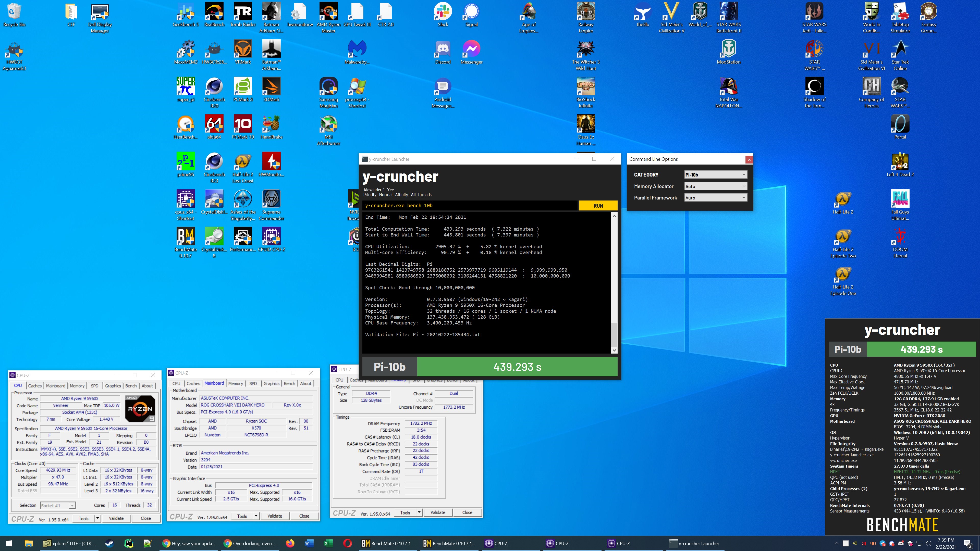Screen dimensions: 980x551
Task: Click Validate in first CPU-Z window
Action: pyautogui.click(x=116, y=518)
